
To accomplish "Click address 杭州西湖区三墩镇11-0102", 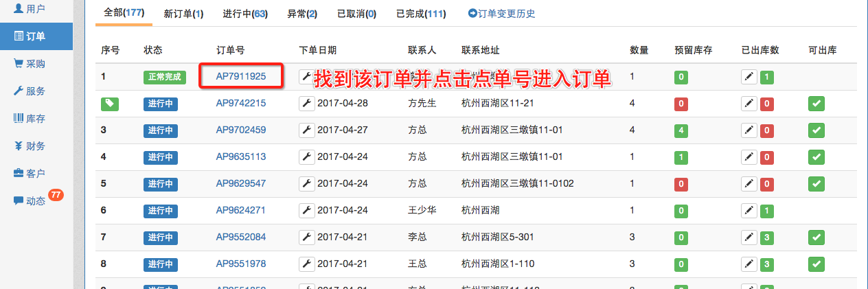I will [518, 183].
